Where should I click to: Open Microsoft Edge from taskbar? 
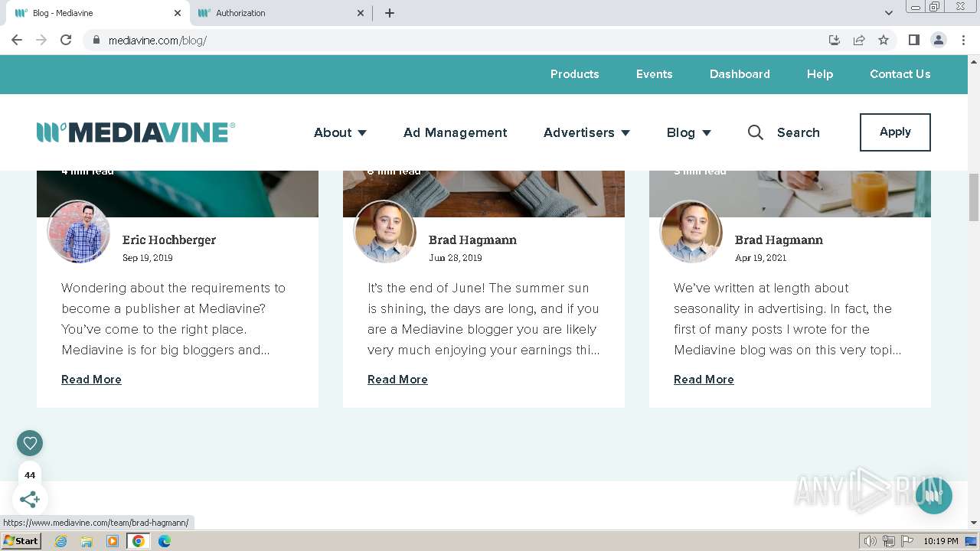pyautogui.click(x=165, y=541)
